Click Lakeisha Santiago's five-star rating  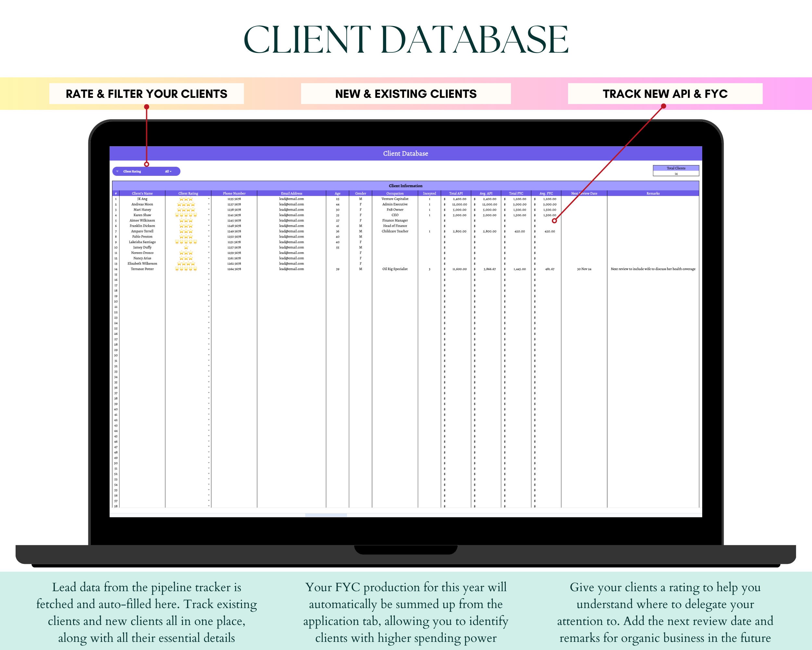185,242
